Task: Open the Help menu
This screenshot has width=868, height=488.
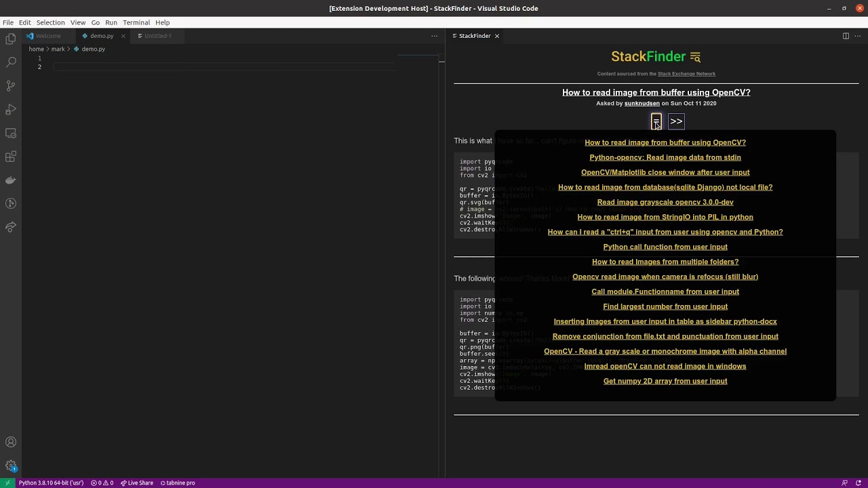Action: click(163, 22)
